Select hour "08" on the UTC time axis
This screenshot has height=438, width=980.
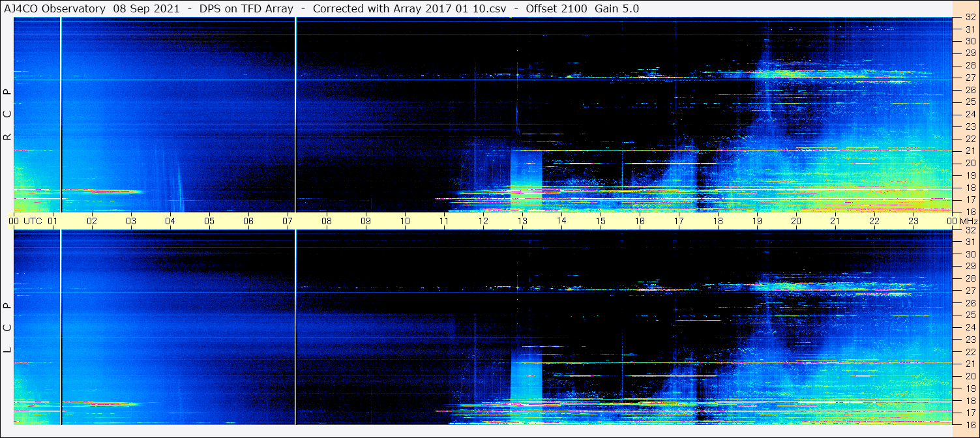(327, 221)
